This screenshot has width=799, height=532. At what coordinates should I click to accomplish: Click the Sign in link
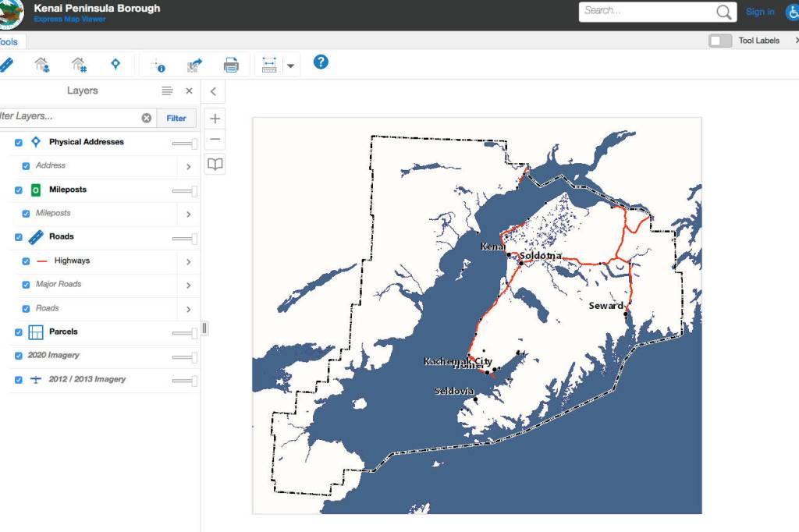click(760, 12)
